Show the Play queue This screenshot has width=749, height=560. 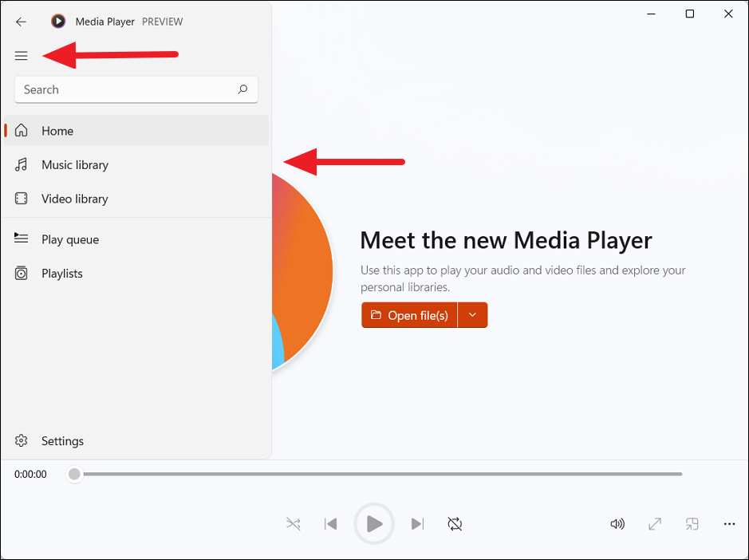click(136, 239)
